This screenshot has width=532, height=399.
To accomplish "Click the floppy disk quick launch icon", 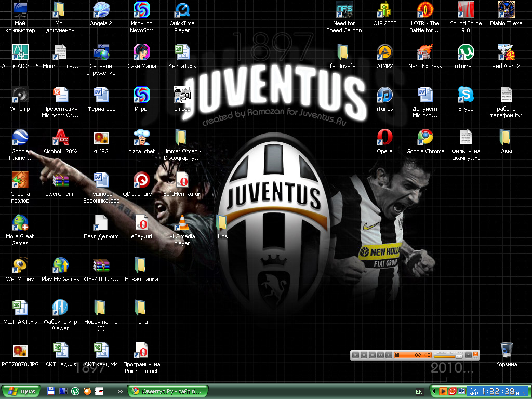I will [51, 391].
